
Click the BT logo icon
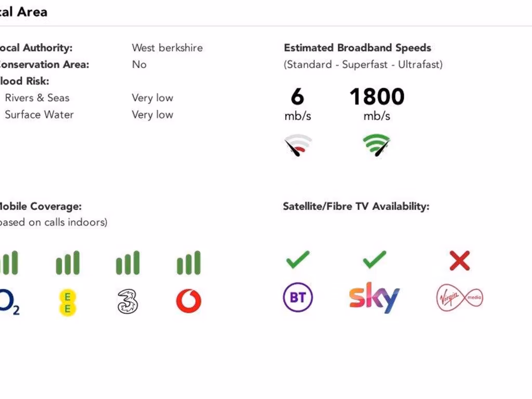(298, 298)
